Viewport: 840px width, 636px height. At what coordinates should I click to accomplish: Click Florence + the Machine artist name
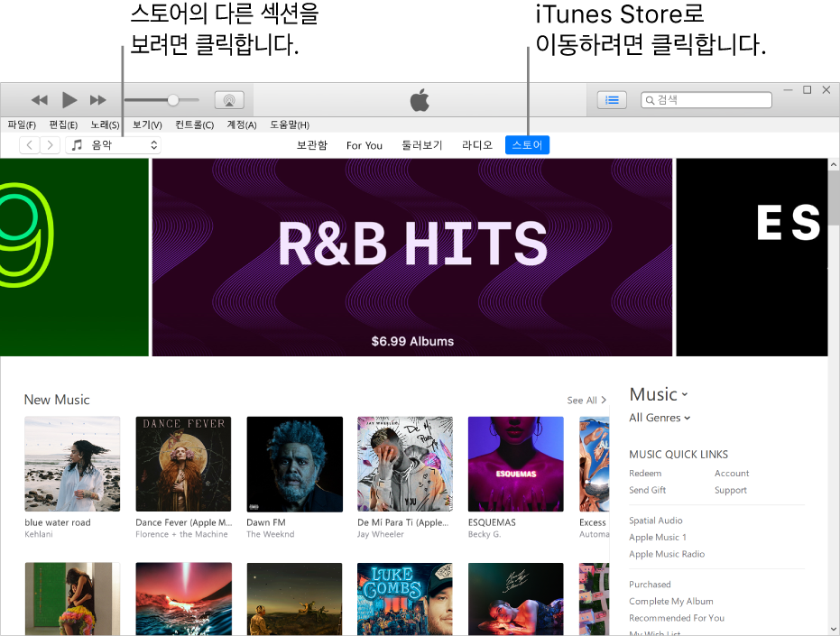(x=181, y=534)
